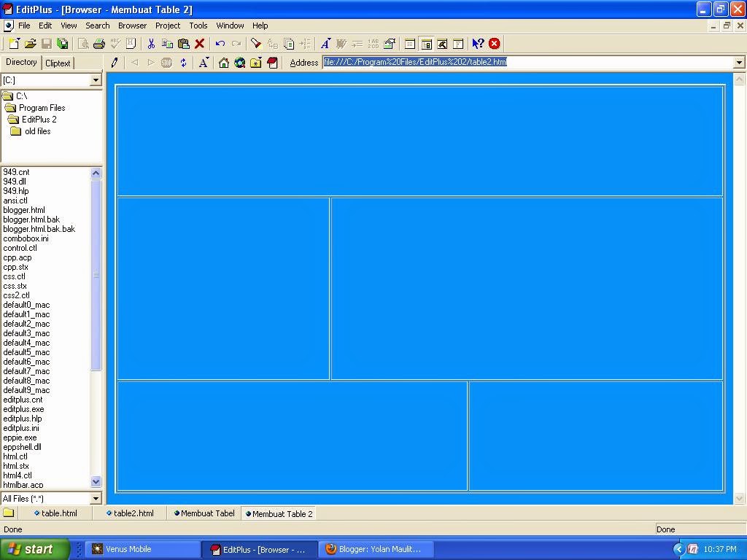Viewport: 747px width, 560px height.
Task: Open the Blogger window from the taskbar
Action: (x=376, y=548)
